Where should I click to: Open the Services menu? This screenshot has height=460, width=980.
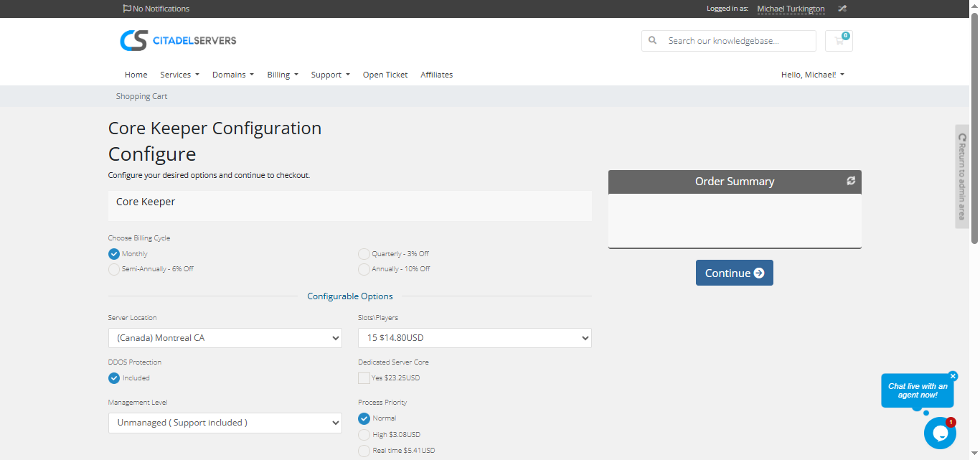coord(179,75)
